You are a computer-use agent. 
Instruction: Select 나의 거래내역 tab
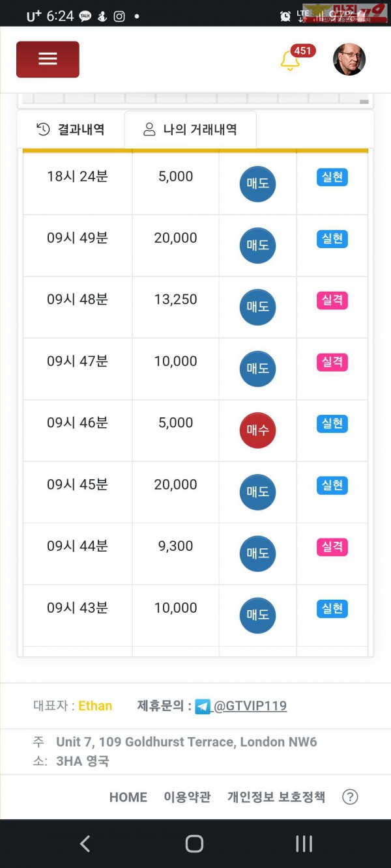pyautogui.click(x=190, y=130)
